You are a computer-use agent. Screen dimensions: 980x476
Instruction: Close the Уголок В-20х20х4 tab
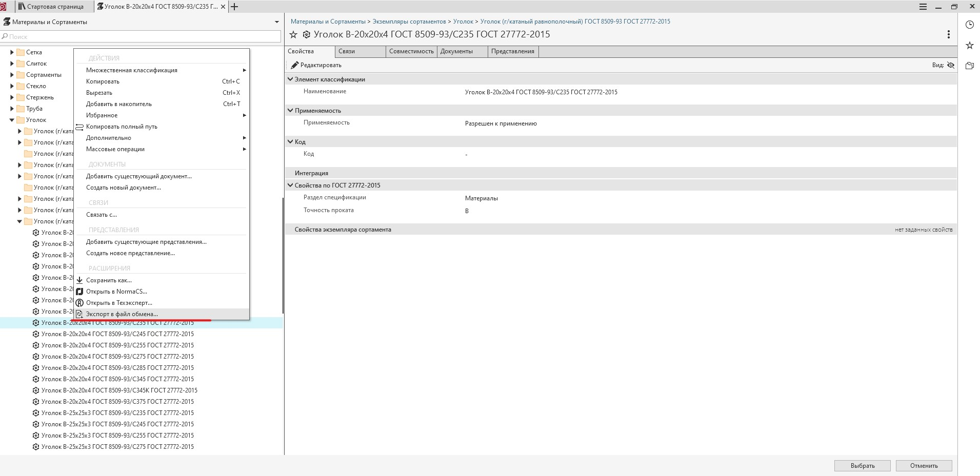223,7
